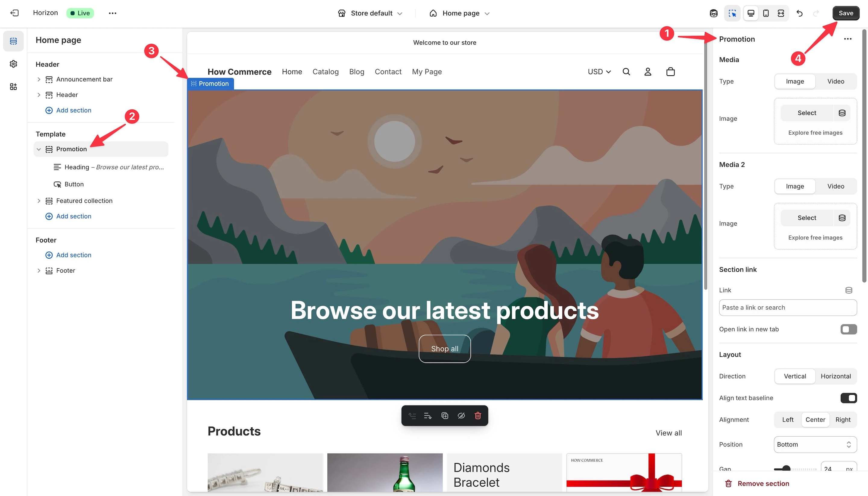
Task: Switch to desktop preview icon
Action: click(750, 13)
